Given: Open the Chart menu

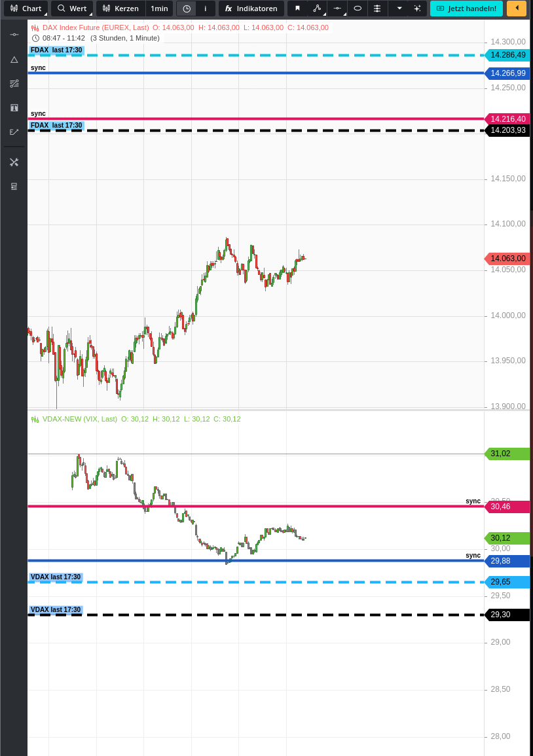Looking at the screenshot, I should [26, 9].
